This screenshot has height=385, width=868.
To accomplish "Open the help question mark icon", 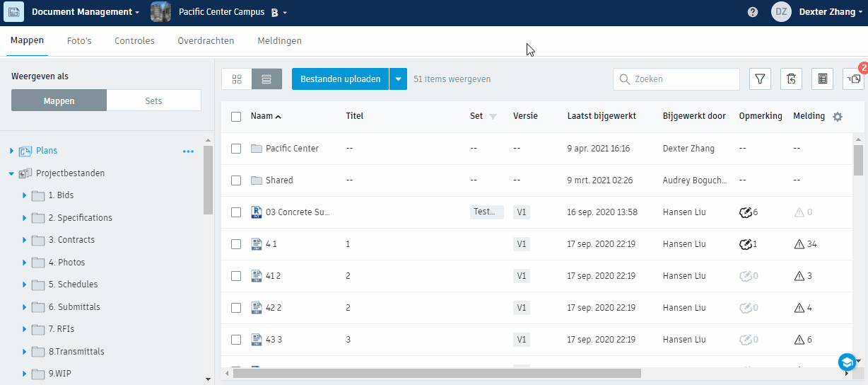I will [753, 12].
